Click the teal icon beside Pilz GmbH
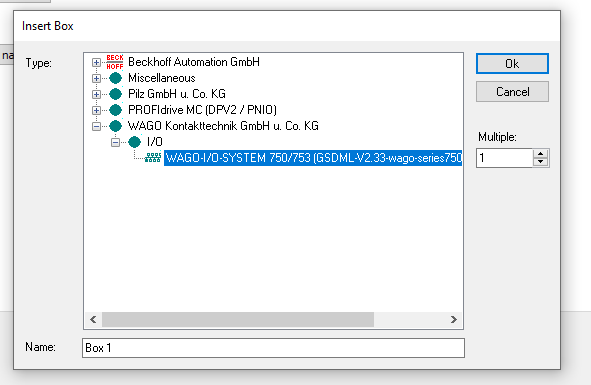 [x=115, y=94]
